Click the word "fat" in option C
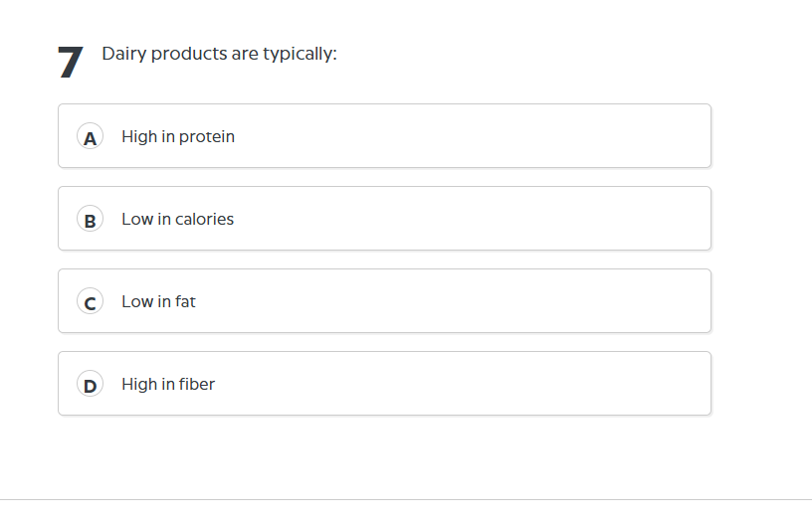 pos(185,301)
